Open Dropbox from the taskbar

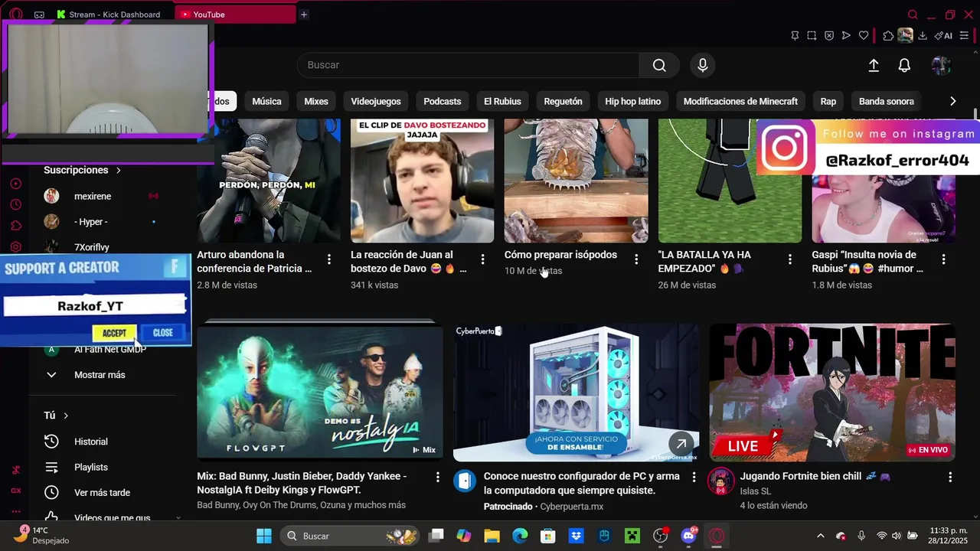click(576, 536)
